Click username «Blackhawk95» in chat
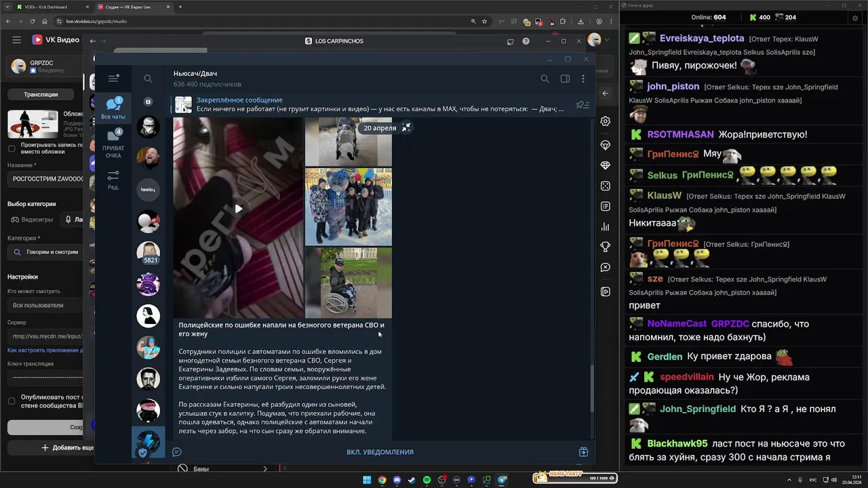The image size is (868, 488). tap(677, 443)
